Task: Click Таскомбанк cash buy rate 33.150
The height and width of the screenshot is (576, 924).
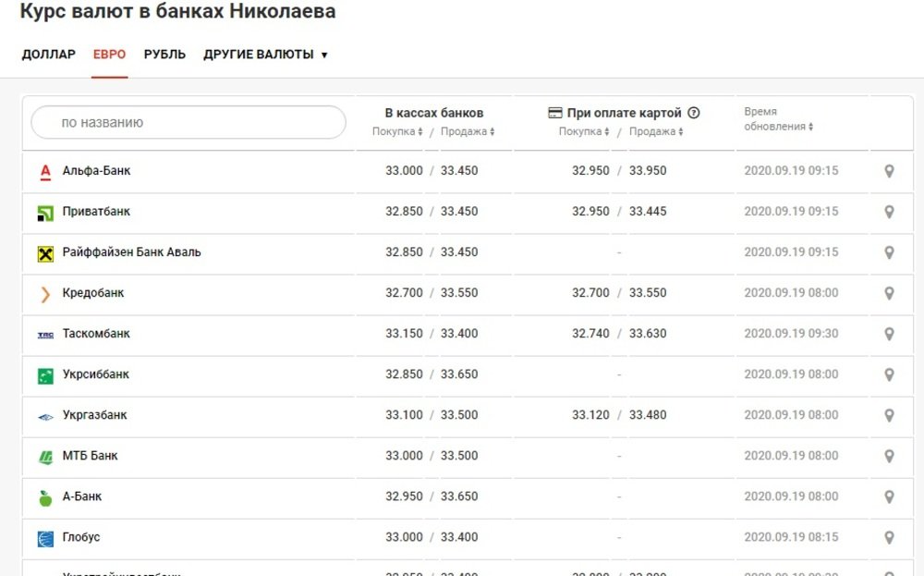Action: click(405, 333)
